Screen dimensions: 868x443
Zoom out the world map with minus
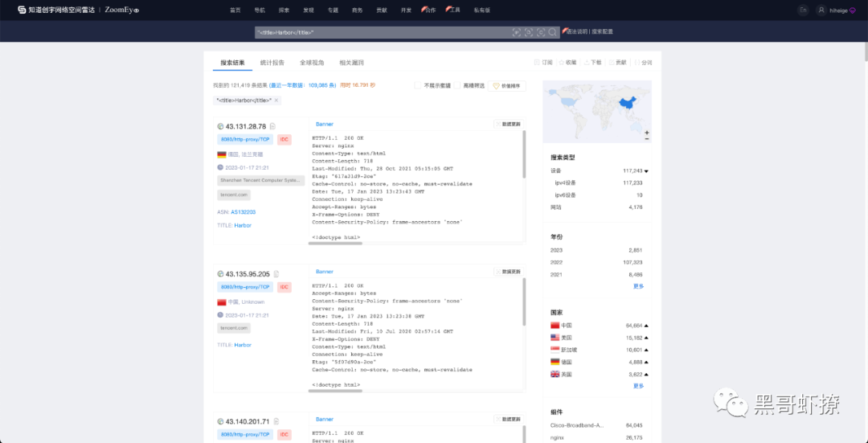pyautogui.click(x=646, y=138)
